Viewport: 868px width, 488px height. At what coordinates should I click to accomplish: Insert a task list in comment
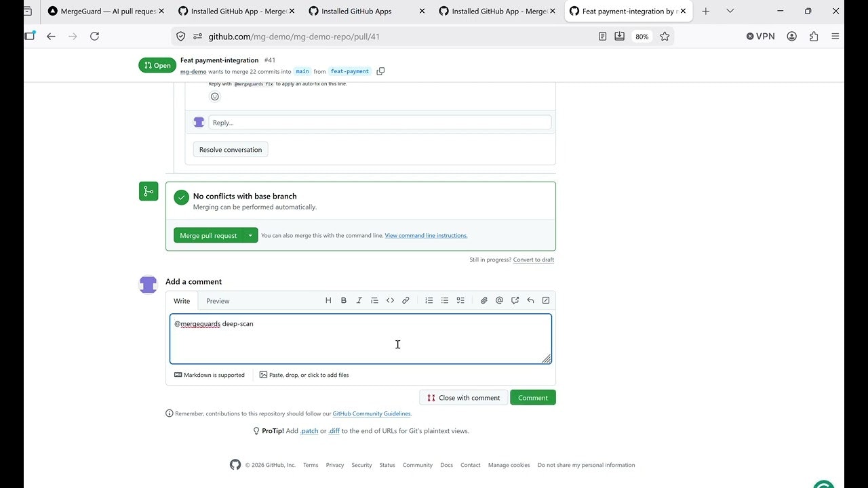(460, 300)
